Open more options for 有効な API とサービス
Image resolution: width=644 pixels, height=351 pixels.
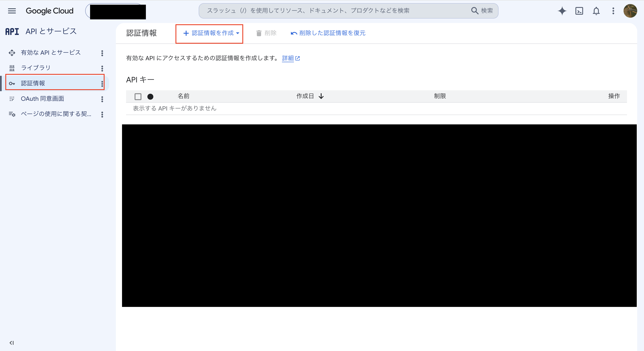point(102,53)
